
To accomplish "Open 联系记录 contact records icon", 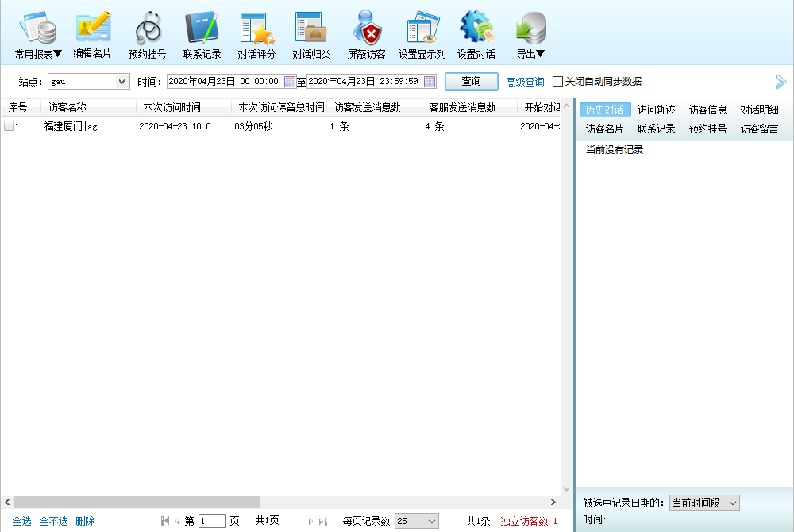I will [202, 29].
